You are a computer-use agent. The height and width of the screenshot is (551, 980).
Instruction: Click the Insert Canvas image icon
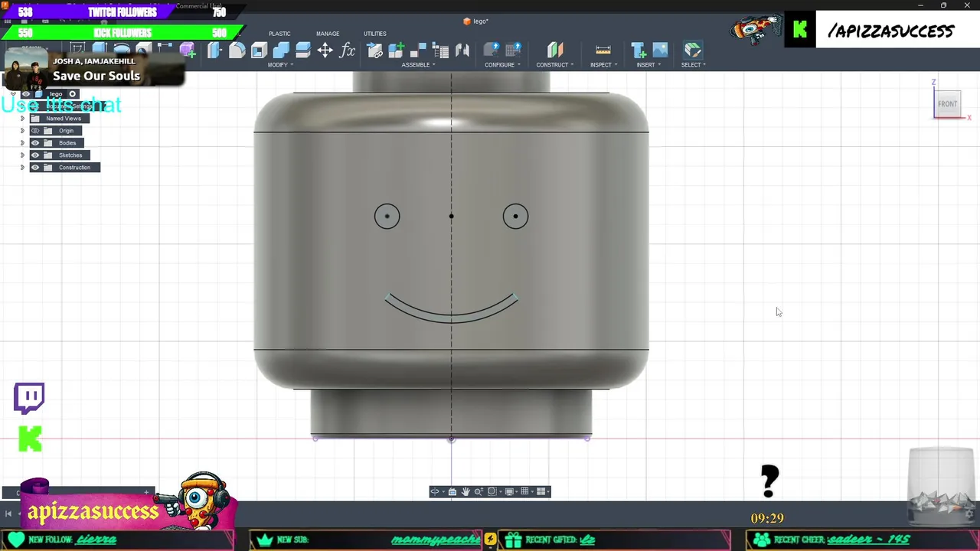tap(660, 51)
